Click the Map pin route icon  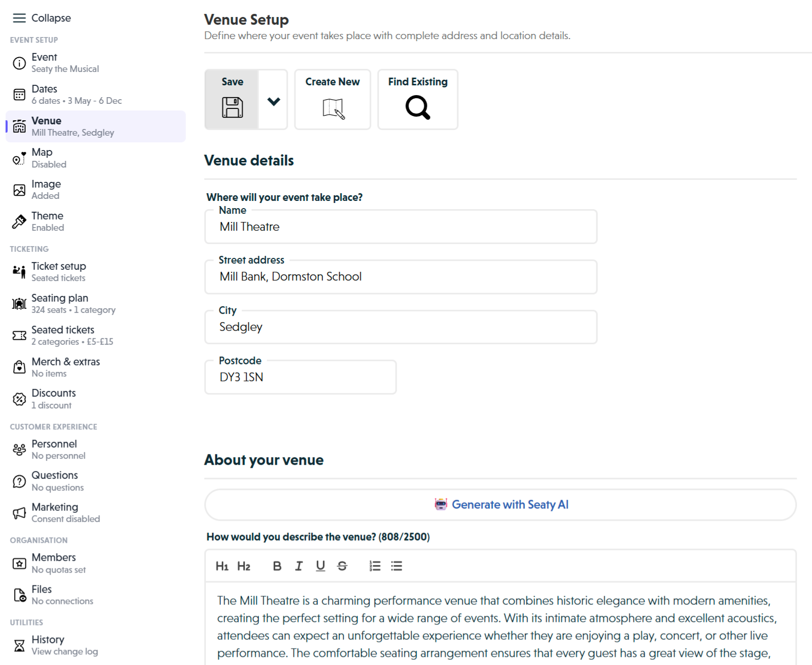[x=19, y=158]
